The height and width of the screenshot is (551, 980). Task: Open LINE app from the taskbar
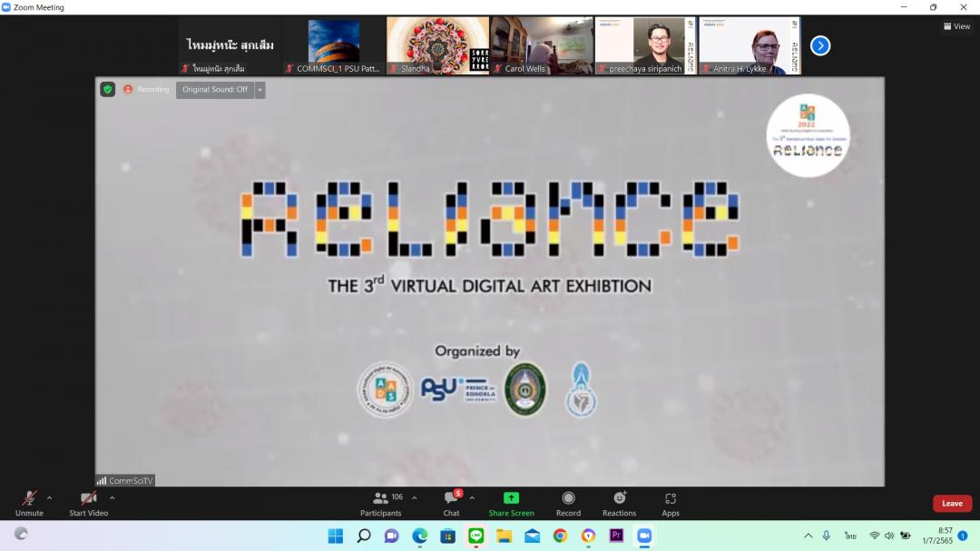point(476,536)
